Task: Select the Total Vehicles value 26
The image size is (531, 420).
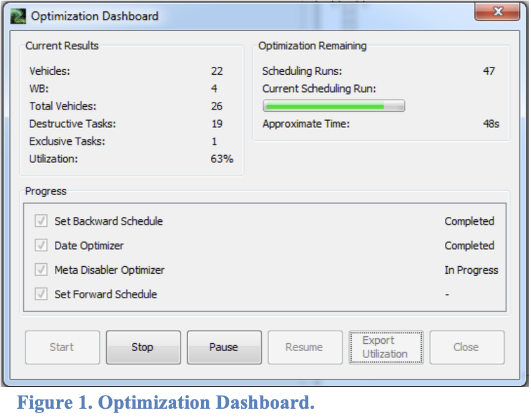Action: pyautogui.click(x=217, y=106)
